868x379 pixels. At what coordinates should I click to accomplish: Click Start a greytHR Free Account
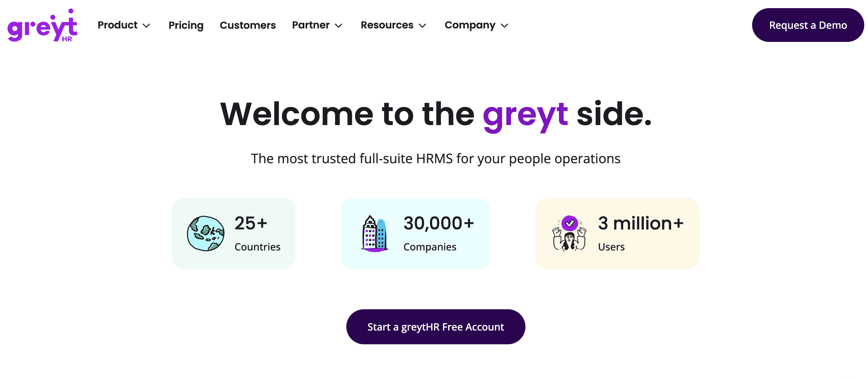point(435,326)
